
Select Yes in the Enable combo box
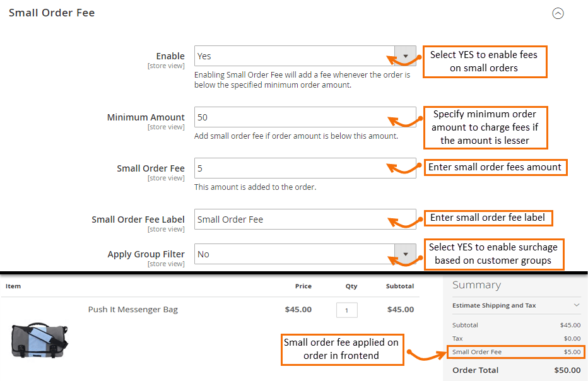[297, 56]
